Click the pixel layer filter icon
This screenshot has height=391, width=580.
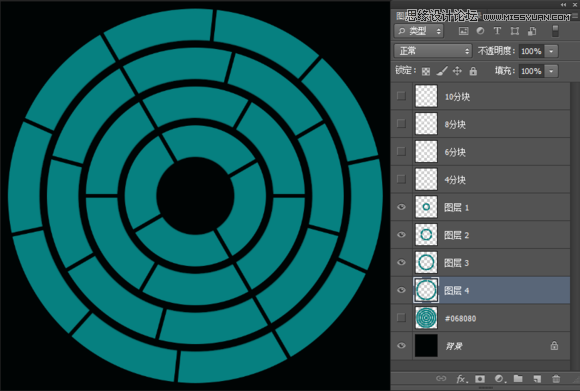click(463, 31)
